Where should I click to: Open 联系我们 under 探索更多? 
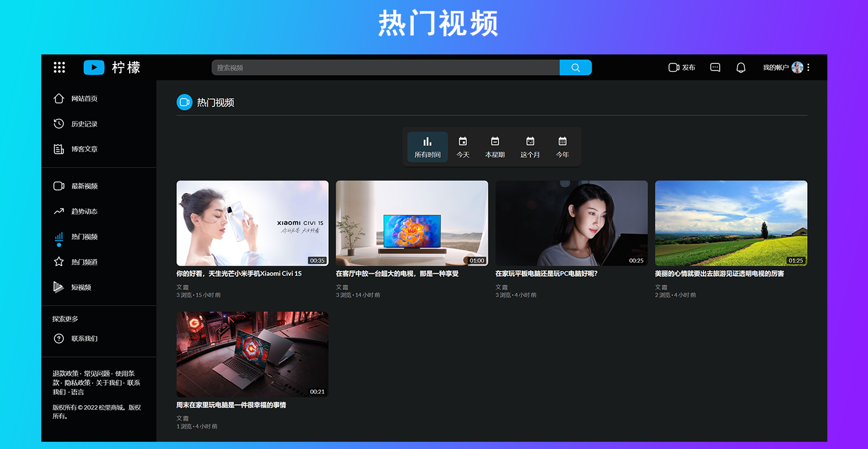pyautogui.click(x=84, y=338)
